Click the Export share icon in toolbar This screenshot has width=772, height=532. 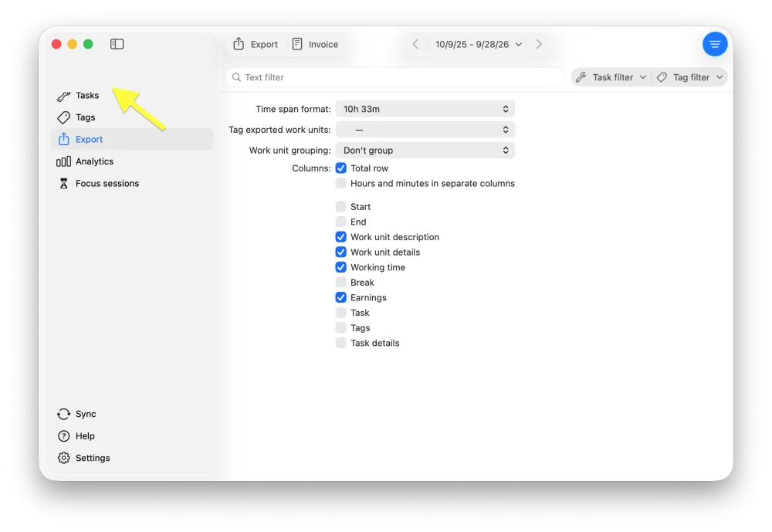pos(239,44)
